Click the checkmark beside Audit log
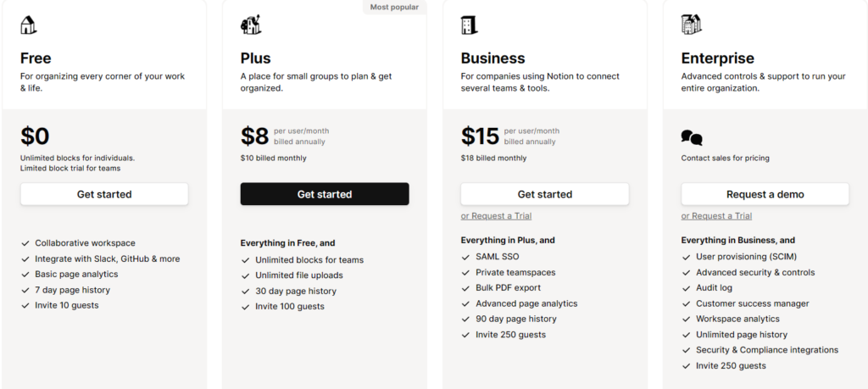 [x=687, y=288]
